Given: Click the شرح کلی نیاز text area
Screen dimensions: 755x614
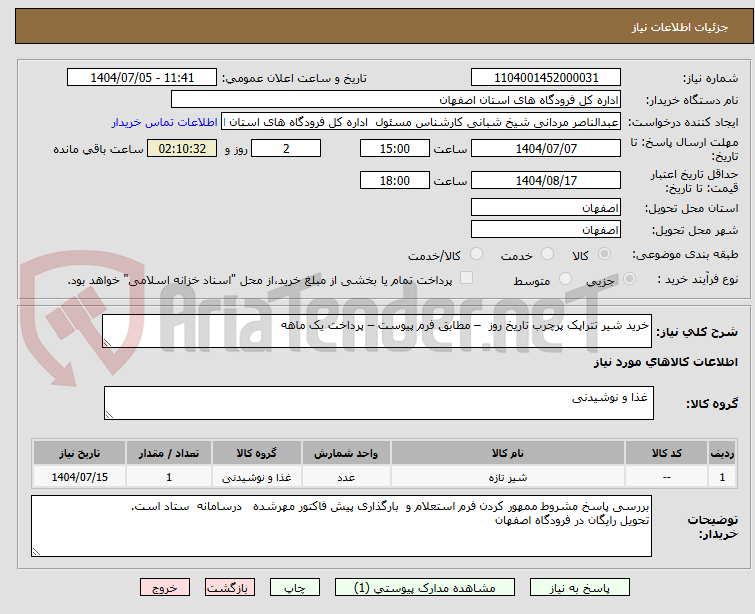Looking at the screenshot, I should click(378, 331).
